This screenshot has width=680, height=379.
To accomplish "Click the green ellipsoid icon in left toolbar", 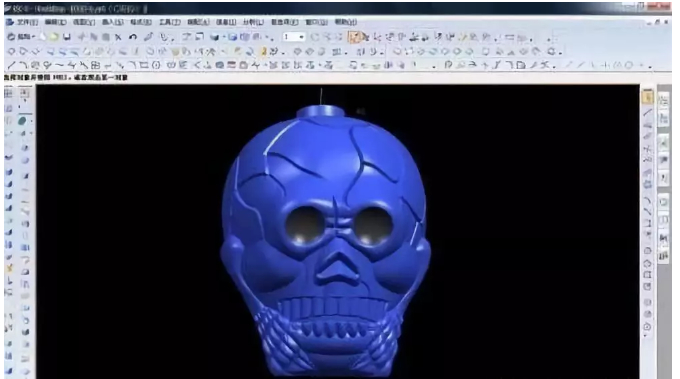I will point(22,121).
